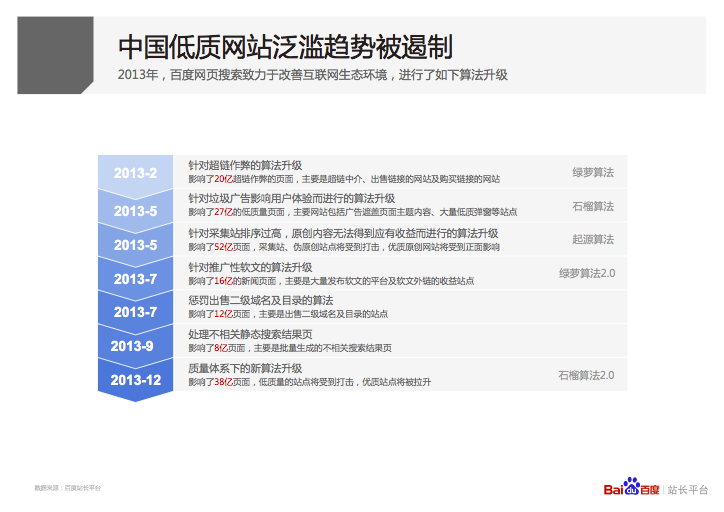The image size is (724, 512).
Task: Click the description mentioning 27亿的低质量页面
Action: tap(353, 212)
